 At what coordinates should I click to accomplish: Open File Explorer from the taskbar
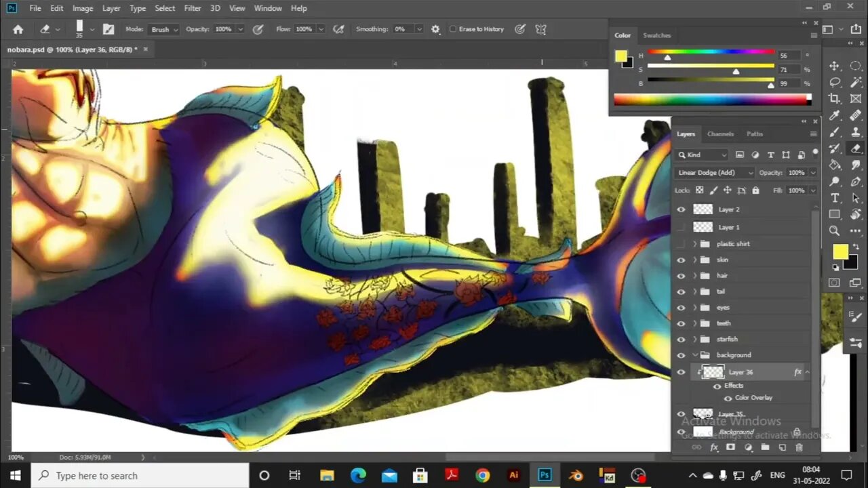(x=327, y=476)
